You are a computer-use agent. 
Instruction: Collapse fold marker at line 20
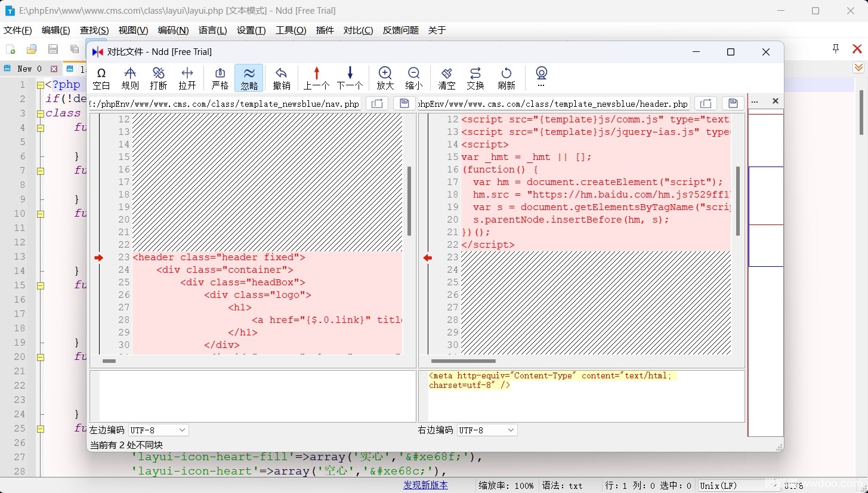(40, 357)
